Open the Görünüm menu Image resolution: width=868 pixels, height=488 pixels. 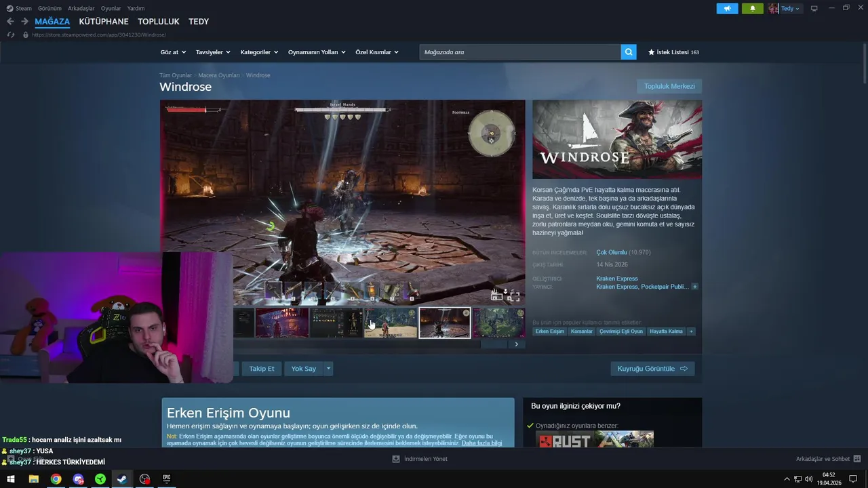(x=50, y=9)
